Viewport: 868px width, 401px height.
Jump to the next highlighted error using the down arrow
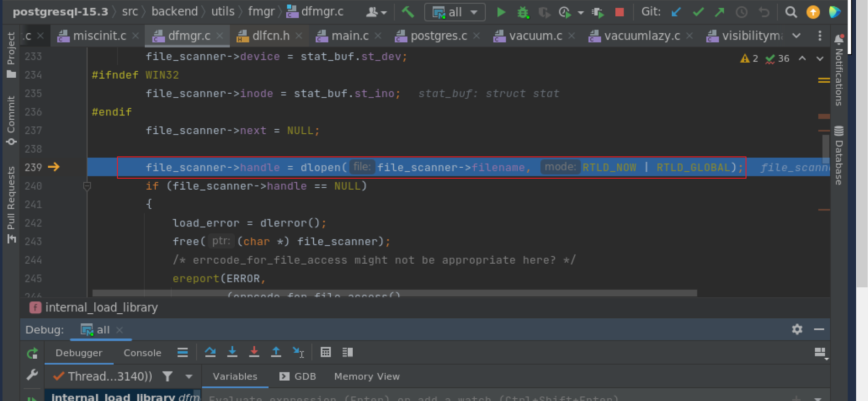pos(820,58)
